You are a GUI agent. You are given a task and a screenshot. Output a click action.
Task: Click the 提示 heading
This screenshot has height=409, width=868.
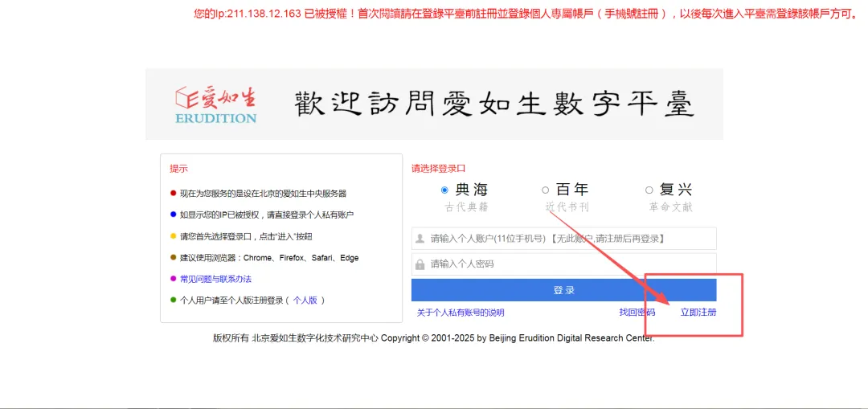pyautogui.click(x=178, y=169)
